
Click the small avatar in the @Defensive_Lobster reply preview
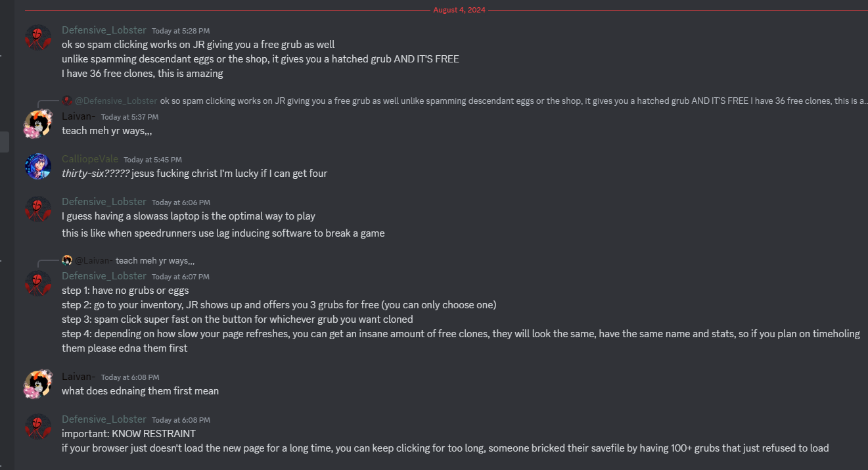(x=67, y=101)
